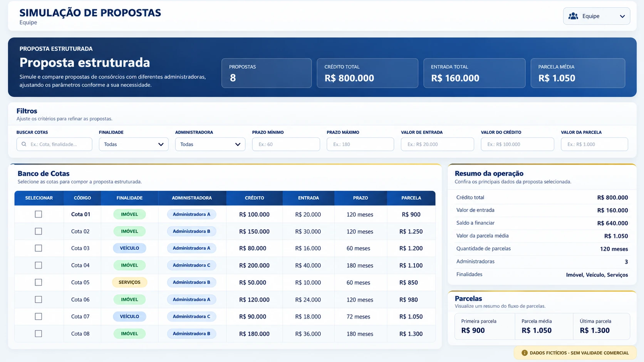Click the Entrada Total summary card
644x362 pixels.
pyautogui.click(x=474, y=73)
